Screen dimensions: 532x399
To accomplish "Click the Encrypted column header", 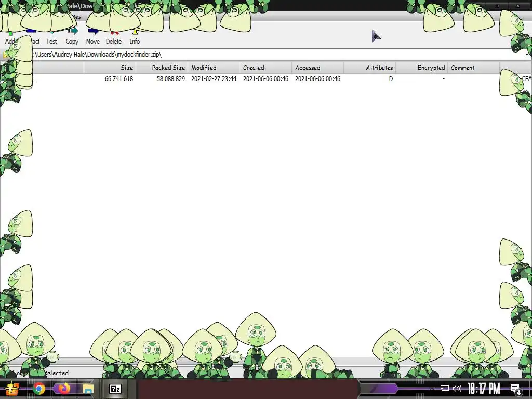I will [x=422, y=68].
